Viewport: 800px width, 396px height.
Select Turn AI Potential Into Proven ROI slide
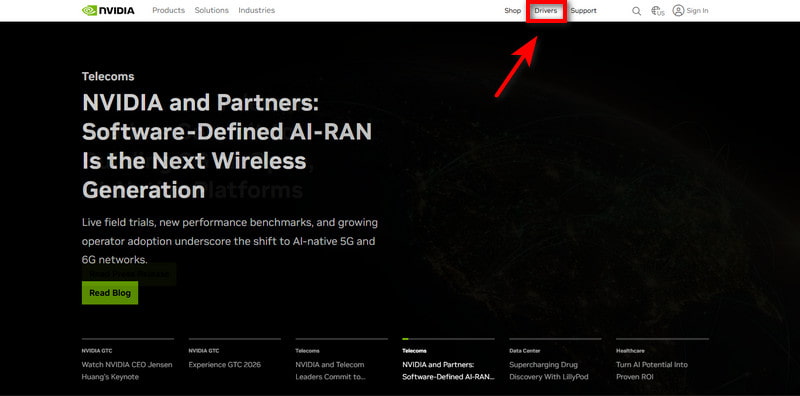tap(662, 360)
